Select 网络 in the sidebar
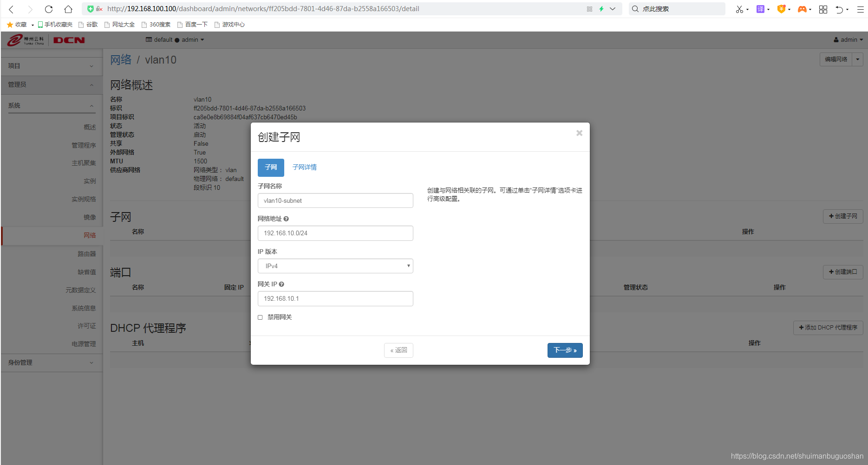The height and width of the screenshot is (465, 868). [90, 235]
